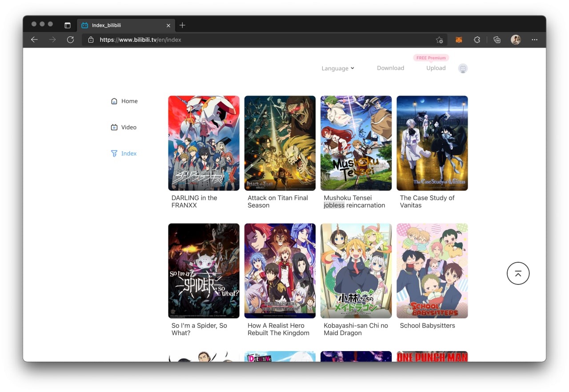Image resolution: width=569 pixels, height=392 pixels.
Task: Reload the bilibili page
Action: click(70, 40)
